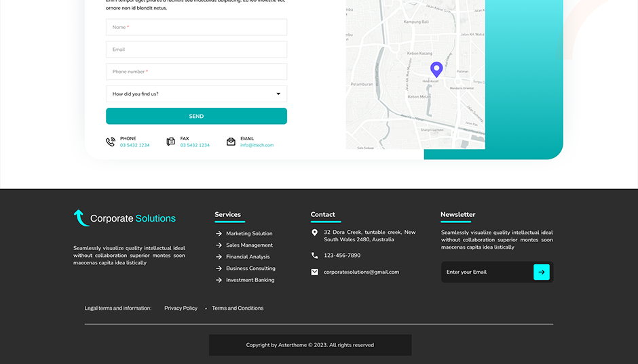Click the footer mail icon beside corporatesolutions@gmail.com
Image resolution: width=638 pixels, height=364 pixels.
[314, 272]
